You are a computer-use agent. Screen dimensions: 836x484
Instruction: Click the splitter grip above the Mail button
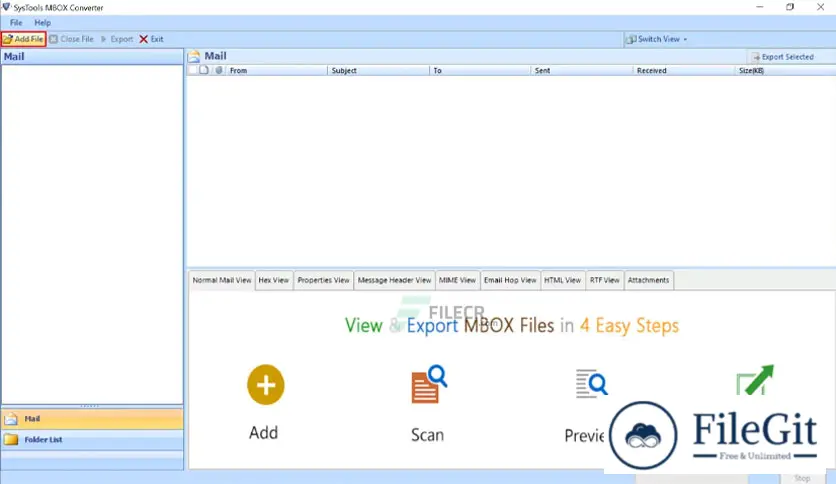[90, 406]
